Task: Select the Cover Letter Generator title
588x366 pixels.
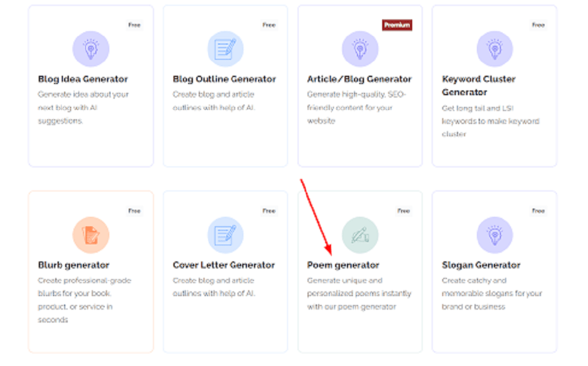Action: [x=223, y=266]
